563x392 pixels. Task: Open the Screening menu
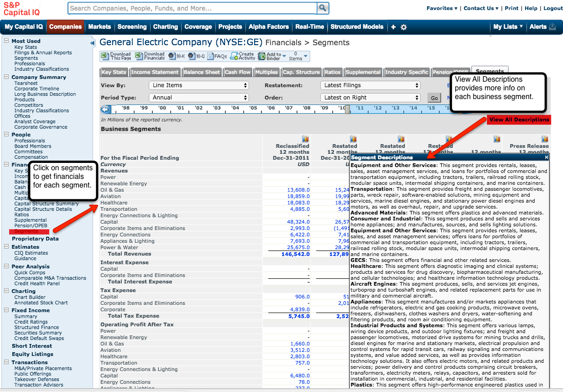132,27
